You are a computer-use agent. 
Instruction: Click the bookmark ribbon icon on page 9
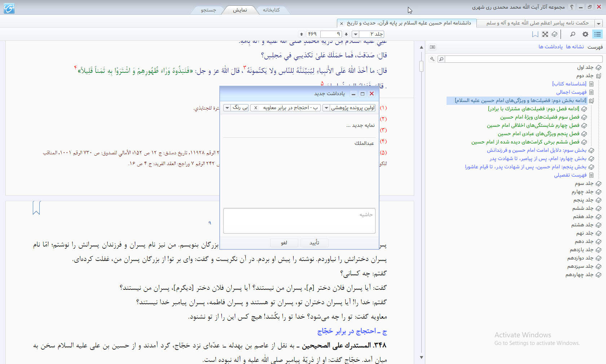point(36,208)
